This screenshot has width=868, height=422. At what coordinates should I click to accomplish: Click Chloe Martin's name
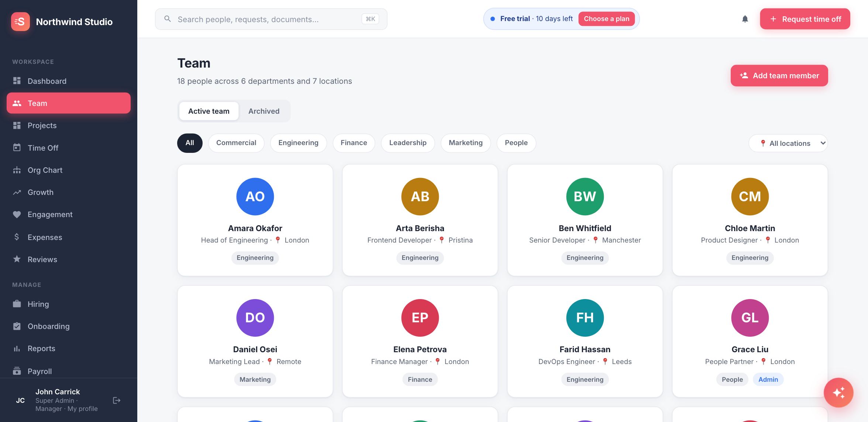pos(750,228)
